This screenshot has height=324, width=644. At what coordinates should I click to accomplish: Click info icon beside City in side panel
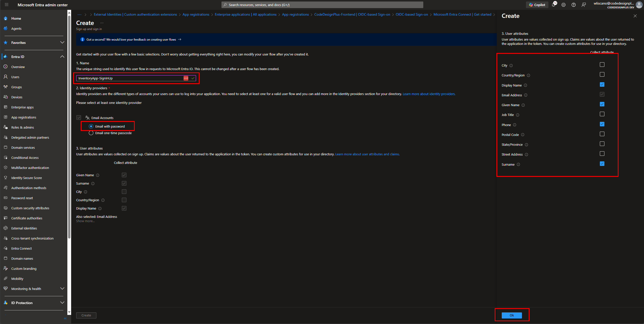511,66
